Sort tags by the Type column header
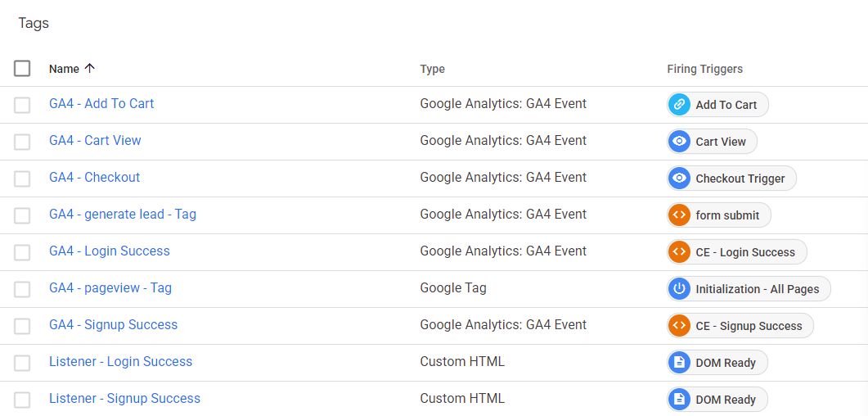 click(432, 69)
